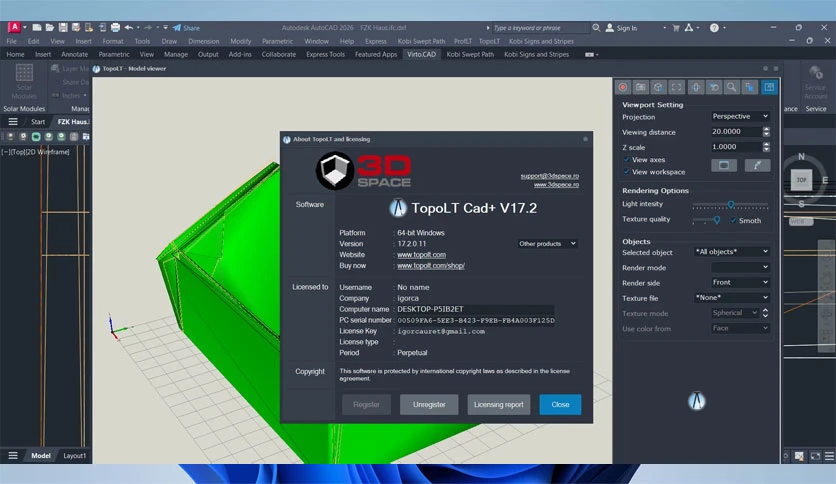This screenshot has width=836, height=484.
Task: Click the TopoLT logo below the objects panel
Action: coord(696,400)
